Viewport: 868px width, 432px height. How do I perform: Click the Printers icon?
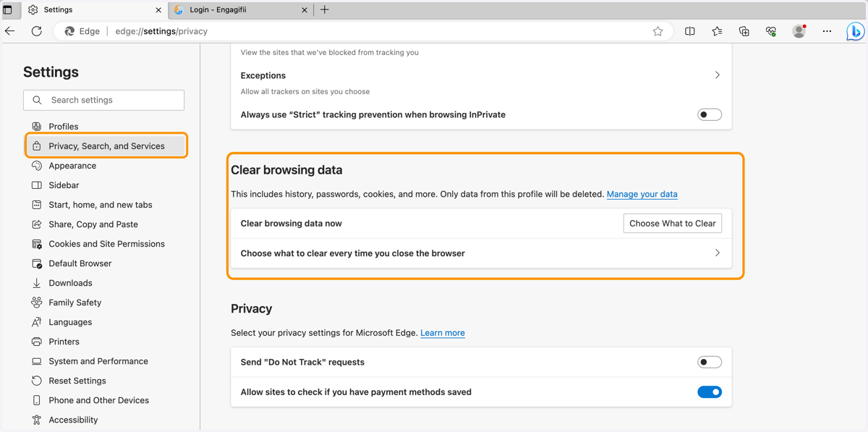37,342
